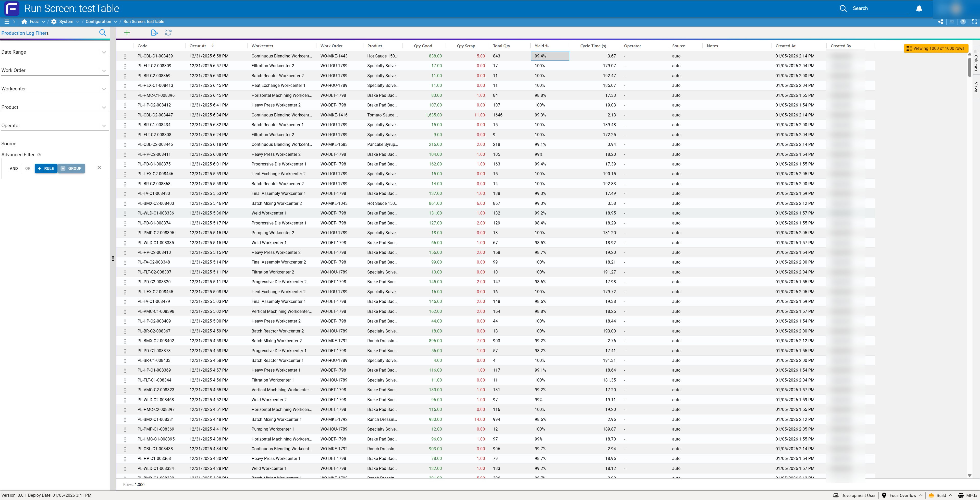
Task: Switch filter logic to OR
Action: (28, 168)
